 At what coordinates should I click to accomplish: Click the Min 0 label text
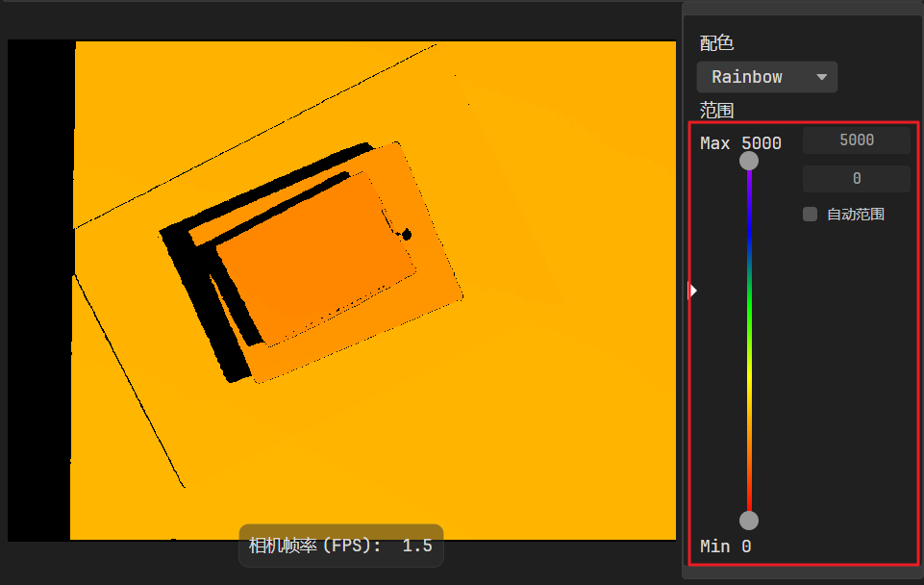[725, 547]
